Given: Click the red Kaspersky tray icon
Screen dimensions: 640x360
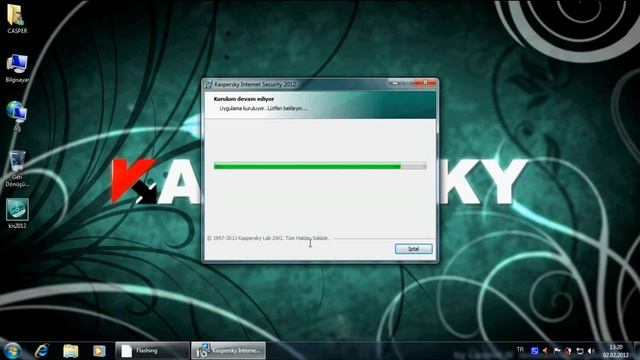Looking at the screenshot, I should (568, 351).
